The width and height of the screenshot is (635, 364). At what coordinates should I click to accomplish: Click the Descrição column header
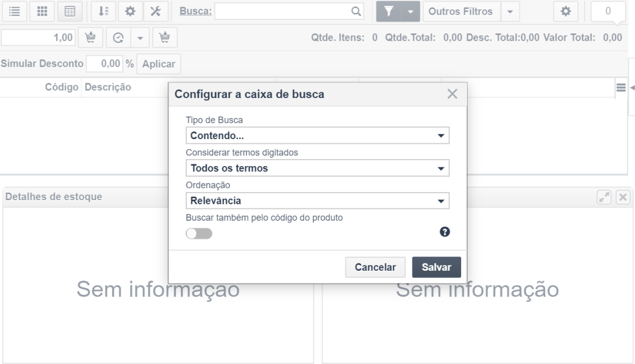coord(107,87)
